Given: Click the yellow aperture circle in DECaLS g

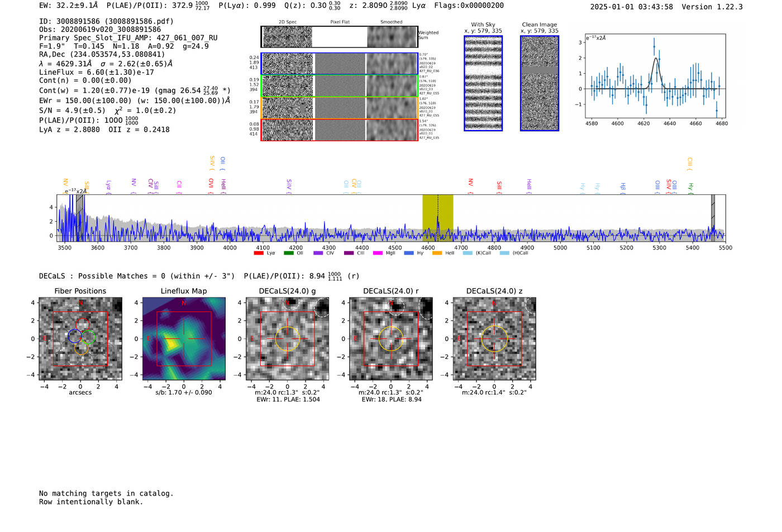Looking at the screenshot, I should coord(287,338).
